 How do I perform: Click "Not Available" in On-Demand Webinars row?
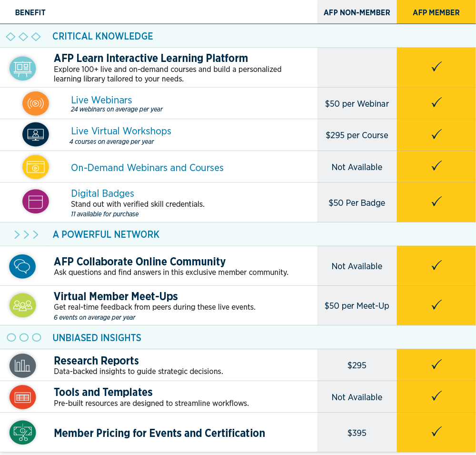point(357,167)
